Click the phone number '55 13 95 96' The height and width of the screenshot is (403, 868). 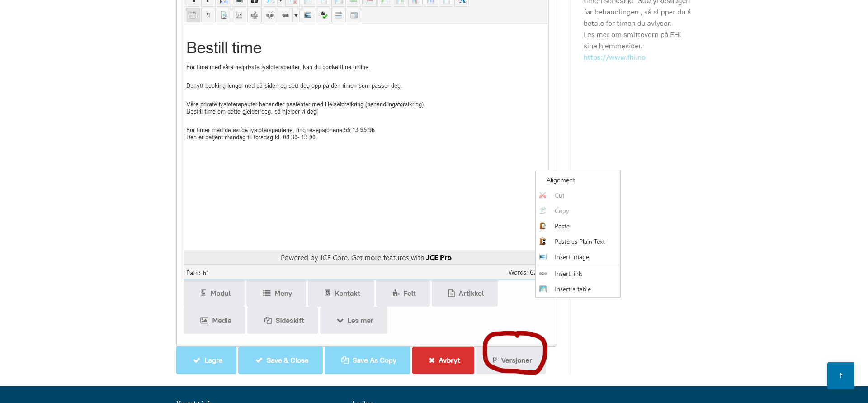point(359,130)
